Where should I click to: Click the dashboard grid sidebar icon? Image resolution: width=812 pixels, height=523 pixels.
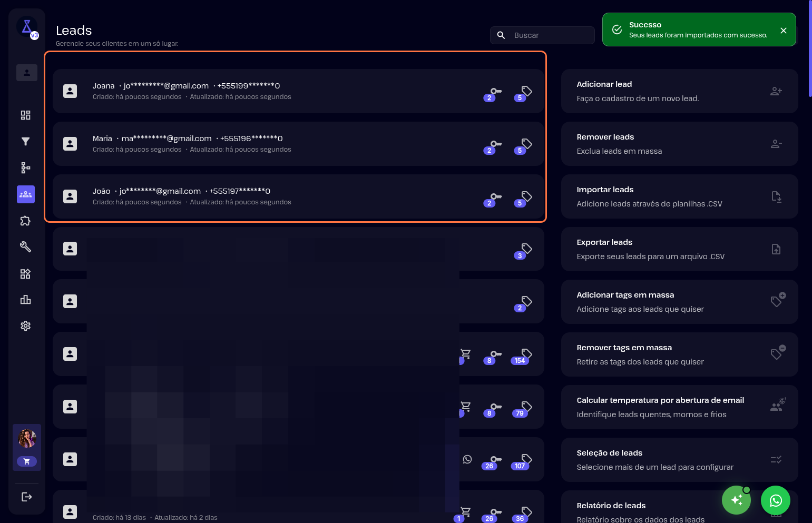pos(25,115)
